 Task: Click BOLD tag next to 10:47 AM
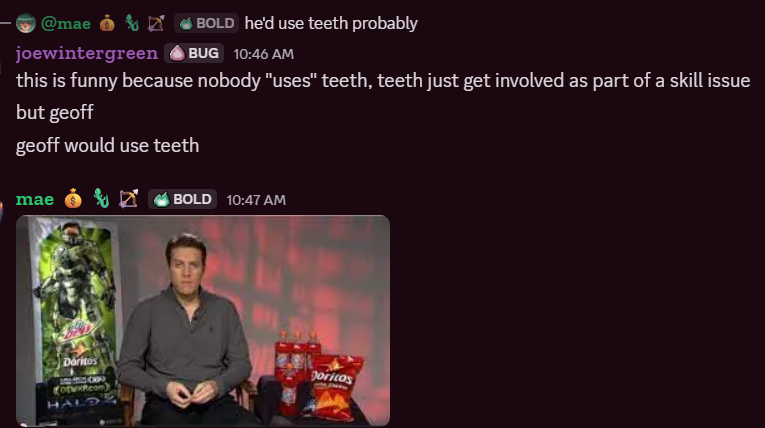(182, 199)
